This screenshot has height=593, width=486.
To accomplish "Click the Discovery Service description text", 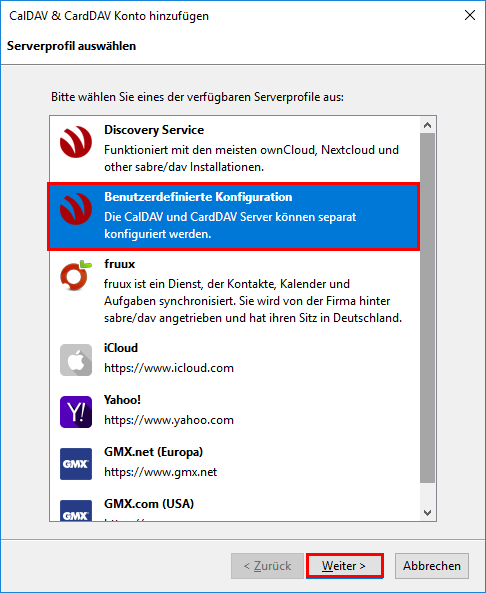I will tap(252, 158).
